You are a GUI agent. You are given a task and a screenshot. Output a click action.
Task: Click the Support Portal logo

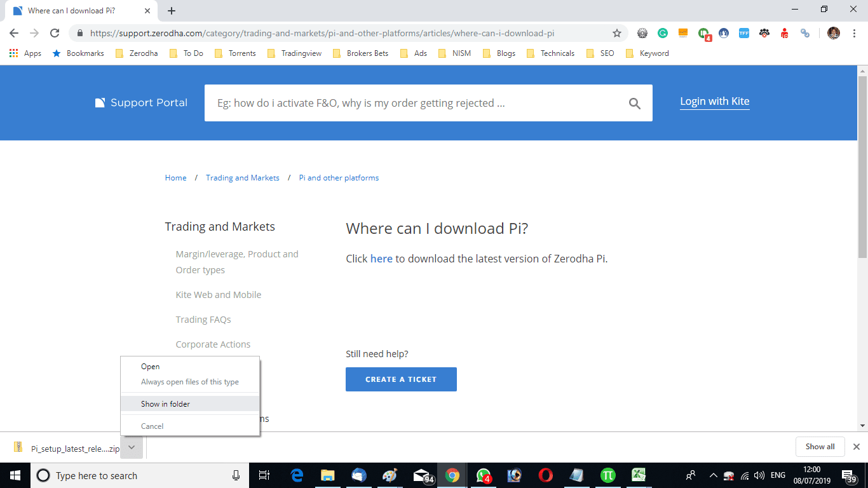point(141,102)
